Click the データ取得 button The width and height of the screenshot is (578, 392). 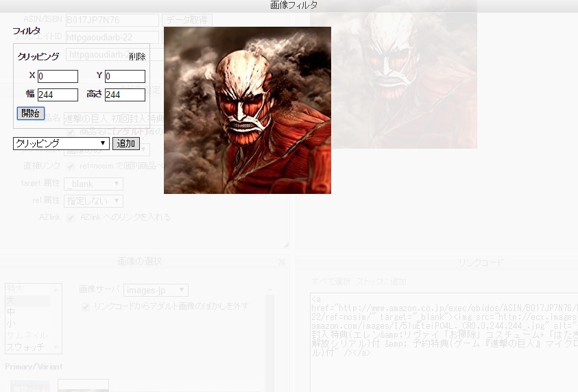coord(187,20)
